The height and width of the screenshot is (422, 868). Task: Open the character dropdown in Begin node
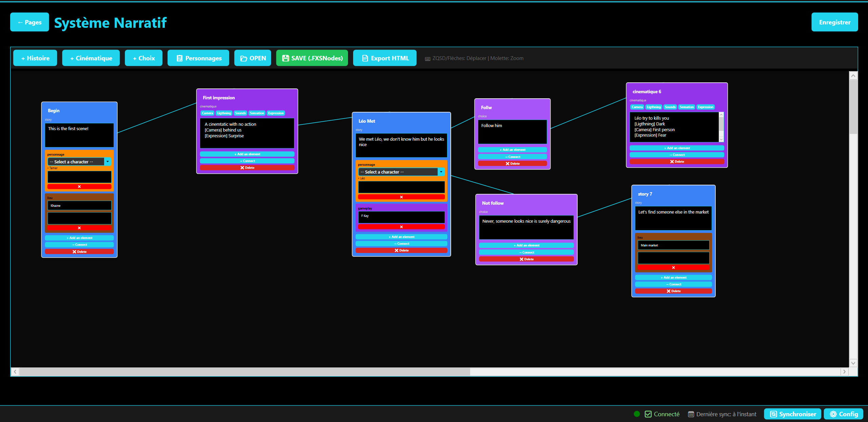tap(76, 162)
